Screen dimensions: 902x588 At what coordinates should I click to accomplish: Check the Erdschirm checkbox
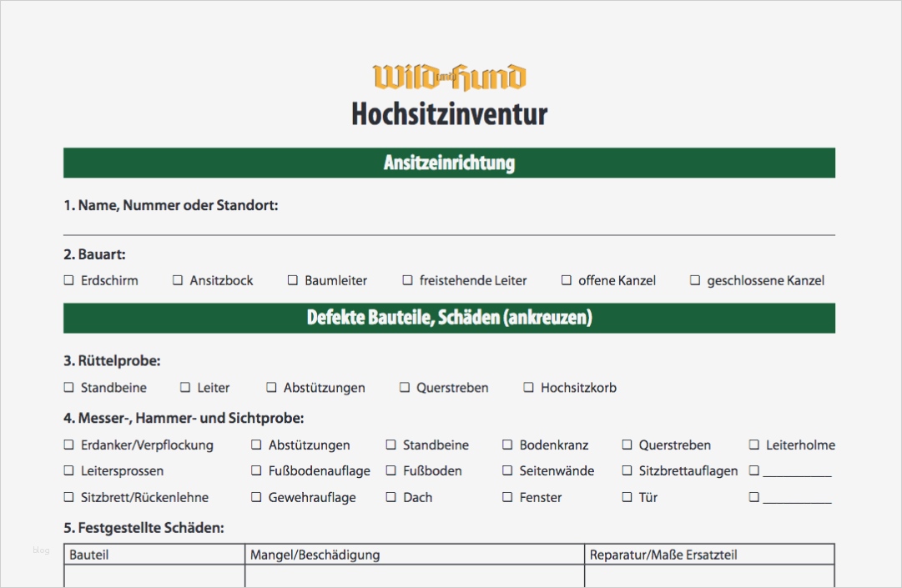69,280
